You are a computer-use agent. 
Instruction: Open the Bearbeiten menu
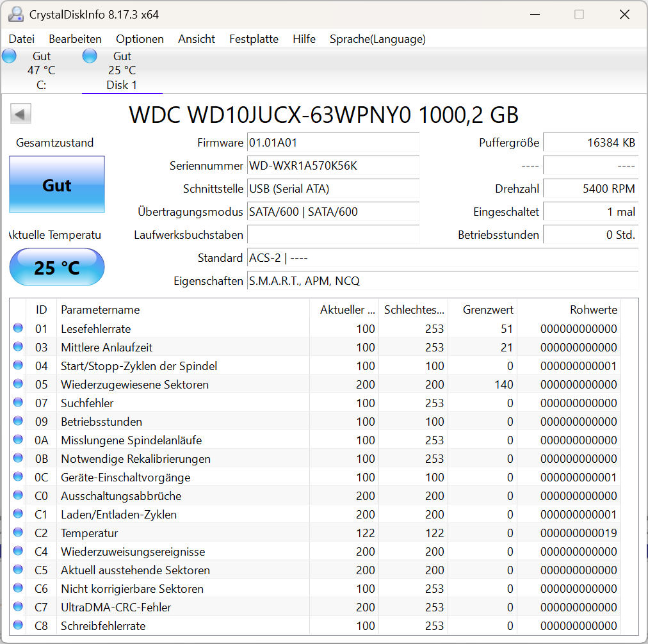click(75, 39)
